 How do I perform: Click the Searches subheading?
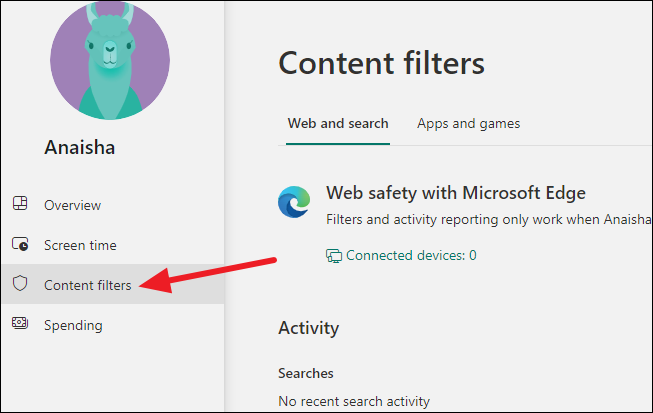pyautogui.click(x=306, y=373)
